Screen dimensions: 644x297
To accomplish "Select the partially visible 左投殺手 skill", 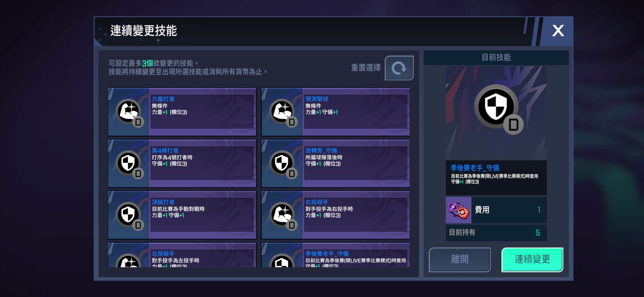I will [x=182, y=255].
